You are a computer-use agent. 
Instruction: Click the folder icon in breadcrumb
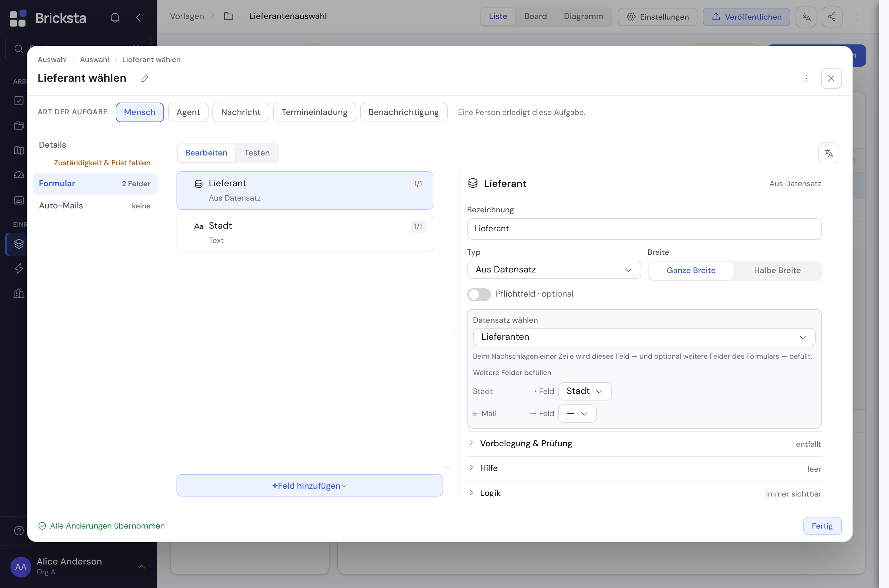[228, 16]
